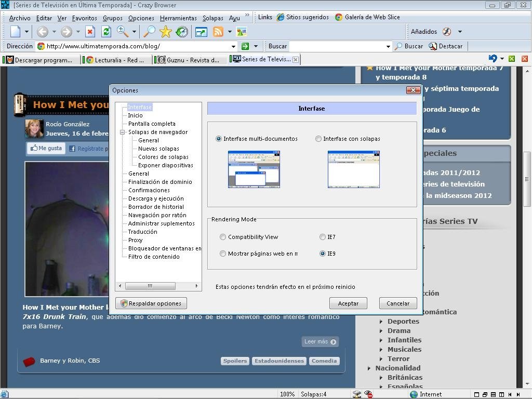The image size is (532, 399).
Task: Click the green Go arrow beside address bar
Action: 245,46
